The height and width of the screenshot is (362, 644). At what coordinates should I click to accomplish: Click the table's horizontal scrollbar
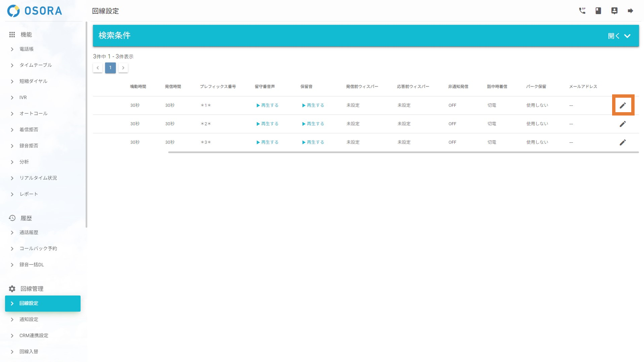(x=403, y=152)
